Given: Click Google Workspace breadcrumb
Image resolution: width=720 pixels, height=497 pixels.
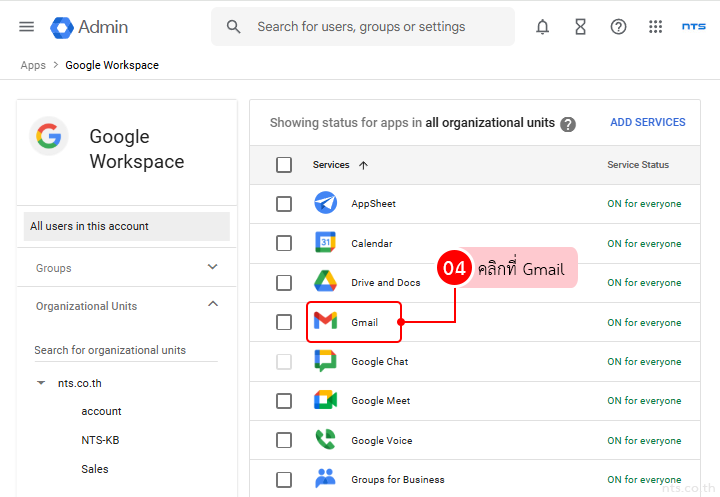Looking at the screenshot, I should [112, 65].
